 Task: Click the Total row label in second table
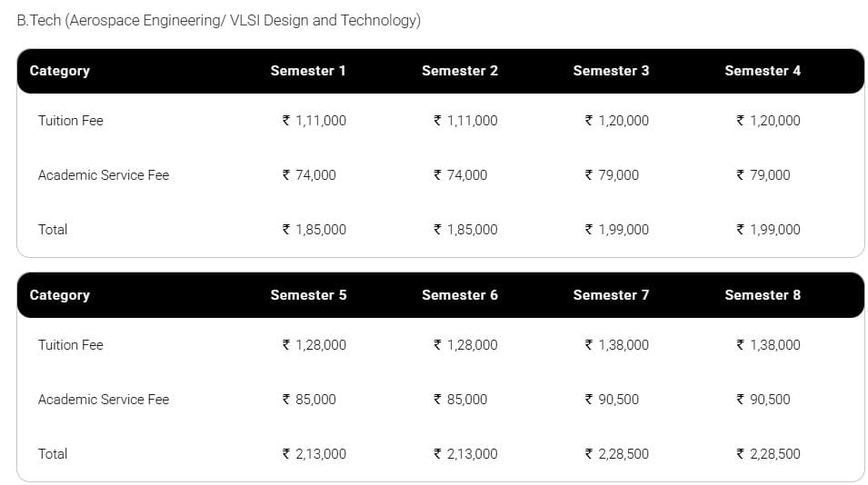point(53,454)
